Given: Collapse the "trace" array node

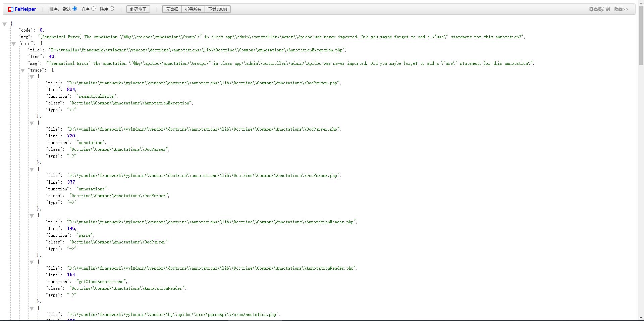Looking at the screenshot, I should click(x=23, y=71).
